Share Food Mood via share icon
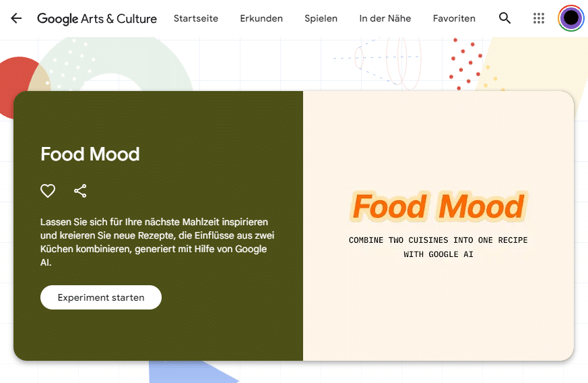The height and width of the screenshot is (383, 588). pos(80,191)
